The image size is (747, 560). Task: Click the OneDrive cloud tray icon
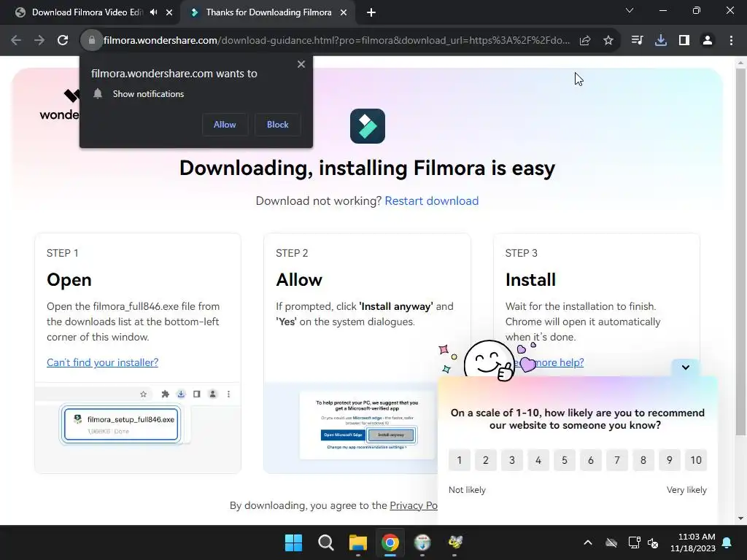(611, 542)
